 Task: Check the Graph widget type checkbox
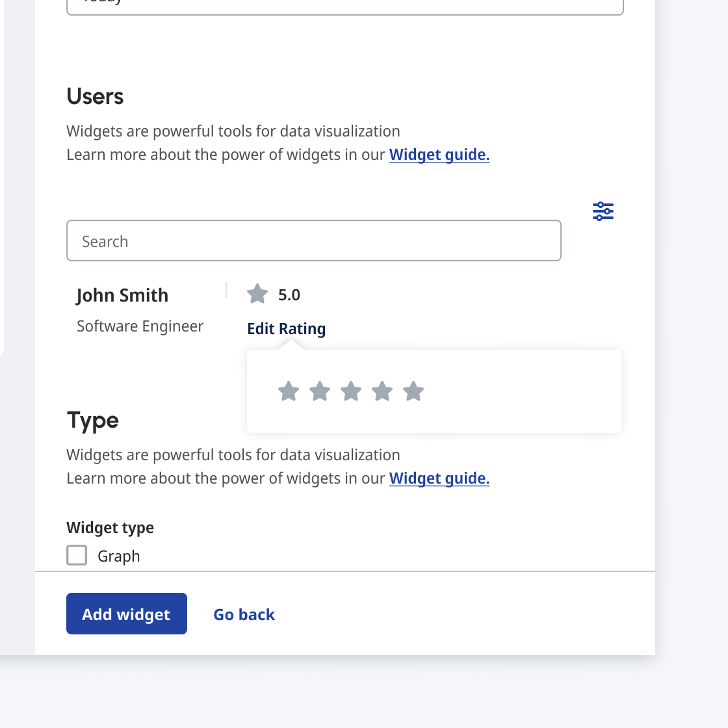(77, 555)
